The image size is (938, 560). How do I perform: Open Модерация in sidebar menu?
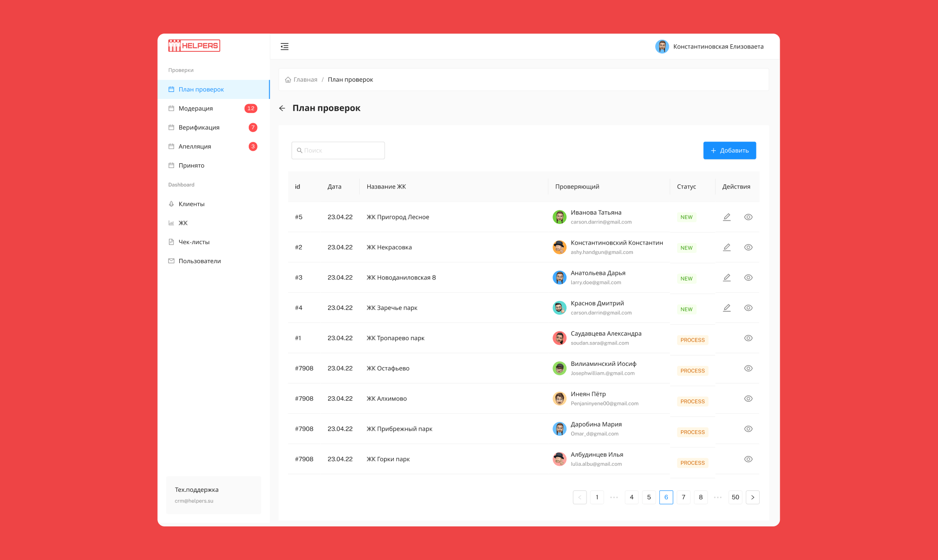pyautogui.click(x=196, y=109)
